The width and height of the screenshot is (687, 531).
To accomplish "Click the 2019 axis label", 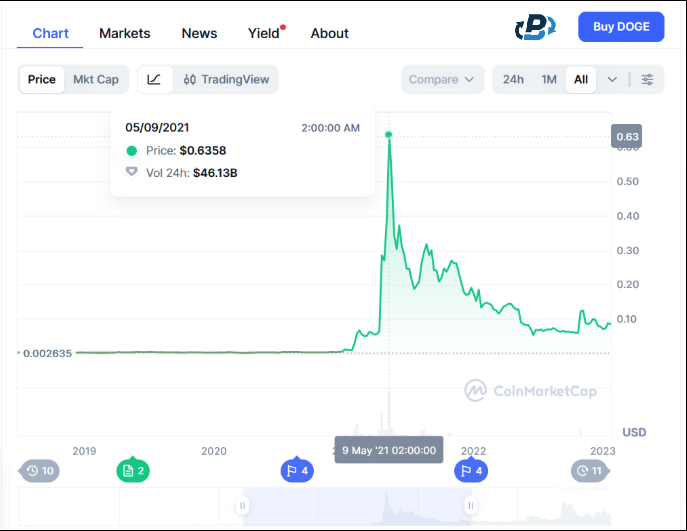I will 84,451.
